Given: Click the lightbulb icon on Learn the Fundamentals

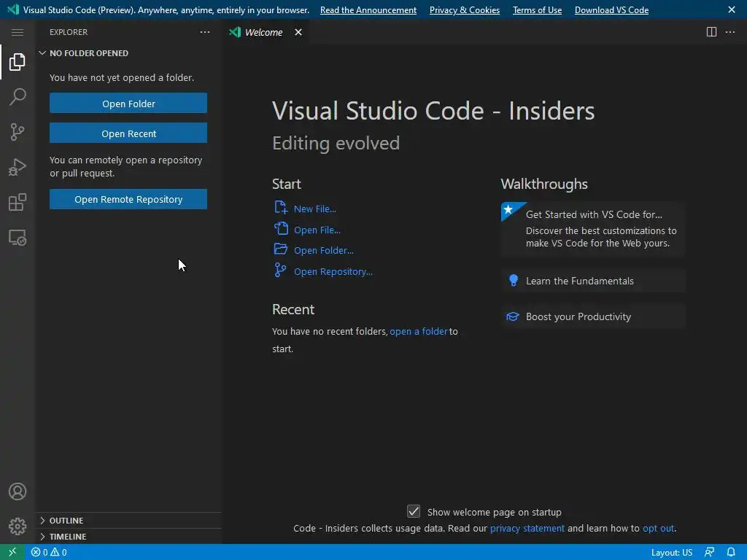Looking at the screenshot, I should coord(513,281).
